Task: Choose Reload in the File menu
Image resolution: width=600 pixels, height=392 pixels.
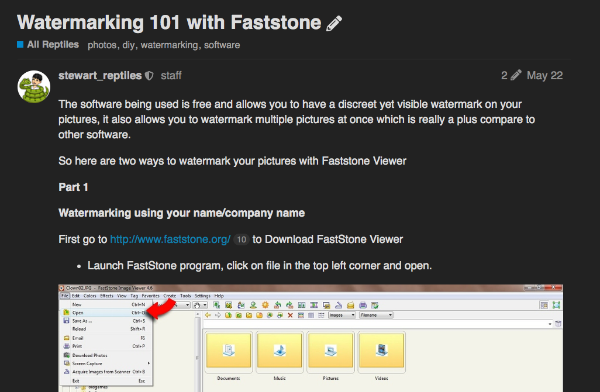Action: [107, 329]
